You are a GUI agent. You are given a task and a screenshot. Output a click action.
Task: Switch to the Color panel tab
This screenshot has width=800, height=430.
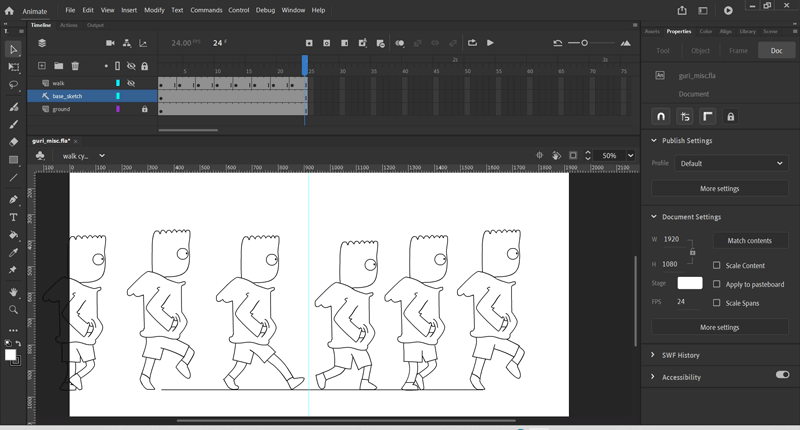[x=706, y=31]
